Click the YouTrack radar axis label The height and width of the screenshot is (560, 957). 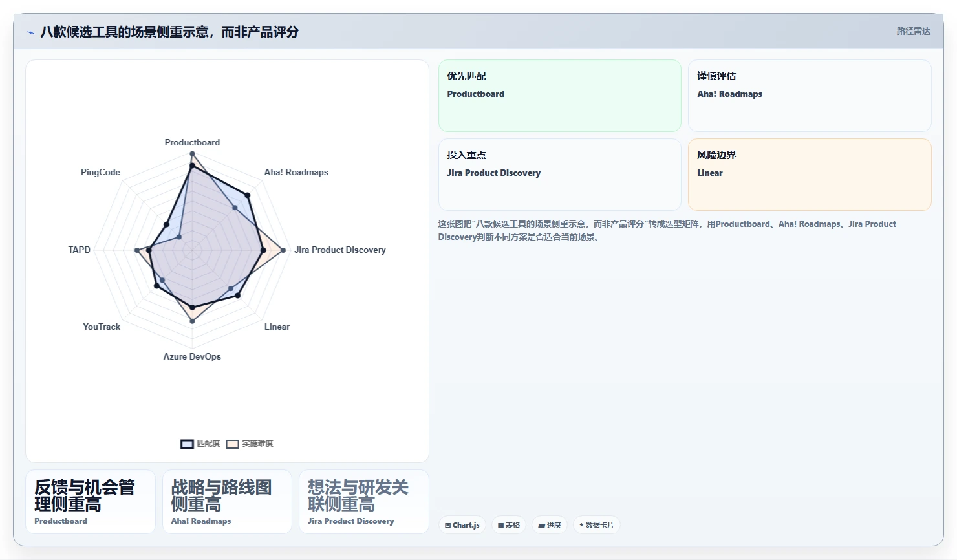(102, 327)
